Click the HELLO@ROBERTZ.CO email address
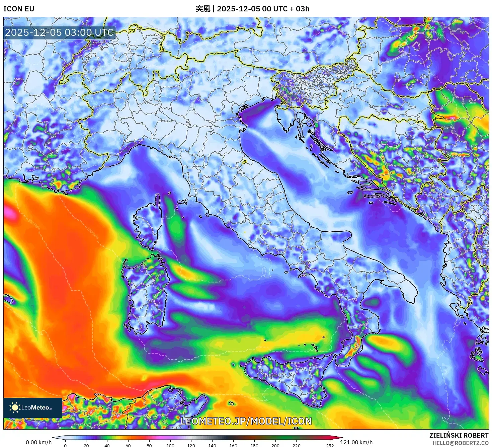 pos(461,443)
